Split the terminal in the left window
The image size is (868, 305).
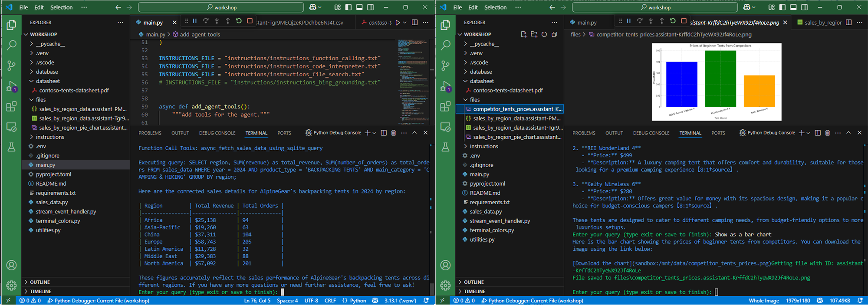click(384, 133)
